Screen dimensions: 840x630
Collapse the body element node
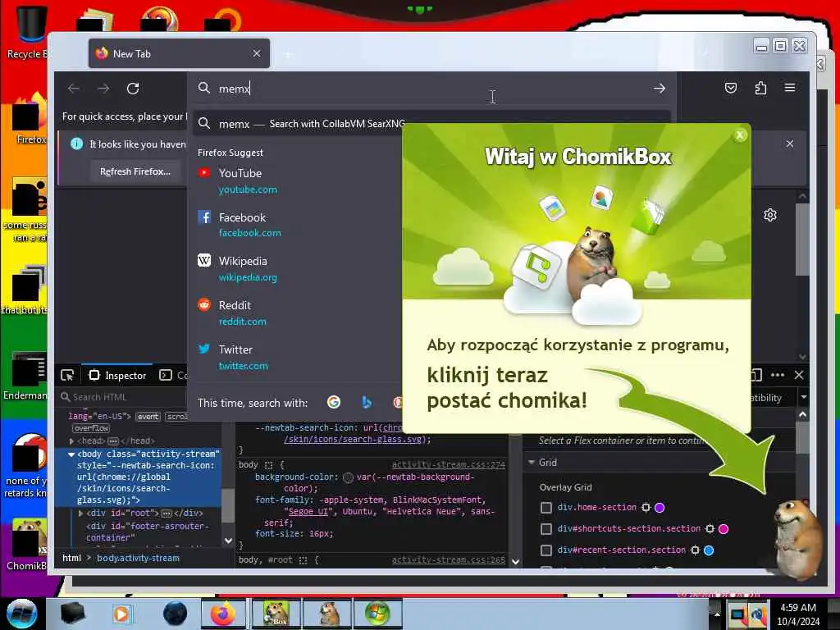tap(71, 454)
